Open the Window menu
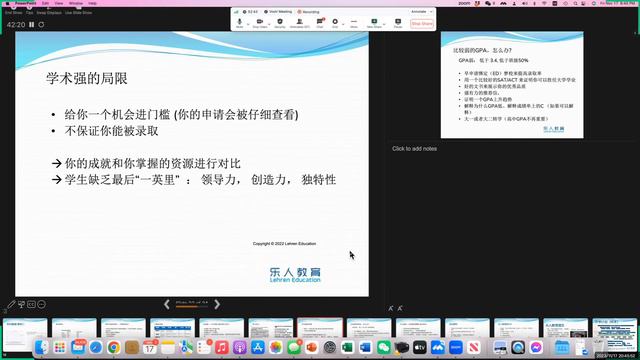 point(76,3)
